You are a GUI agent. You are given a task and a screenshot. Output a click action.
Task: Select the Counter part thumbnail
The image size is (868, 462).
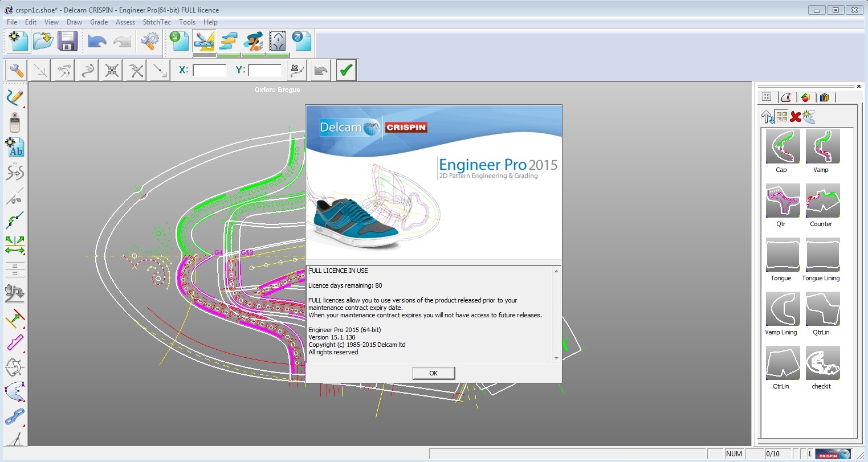(822, 201)
